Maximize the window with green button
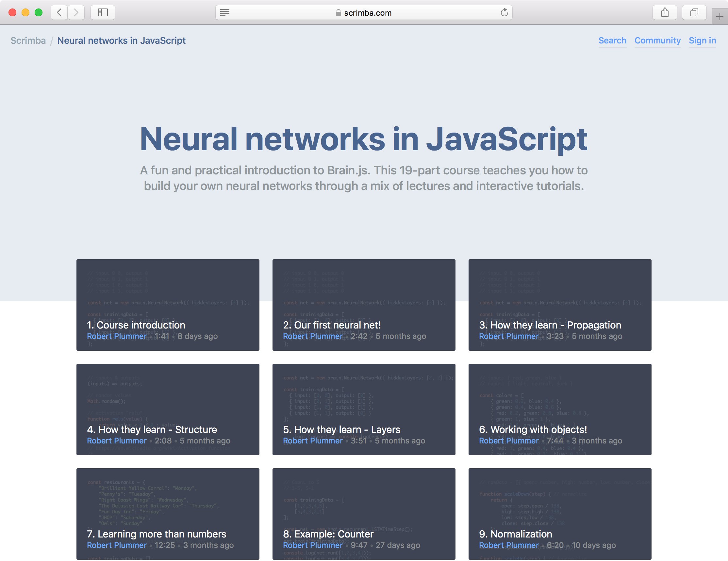 39,13
